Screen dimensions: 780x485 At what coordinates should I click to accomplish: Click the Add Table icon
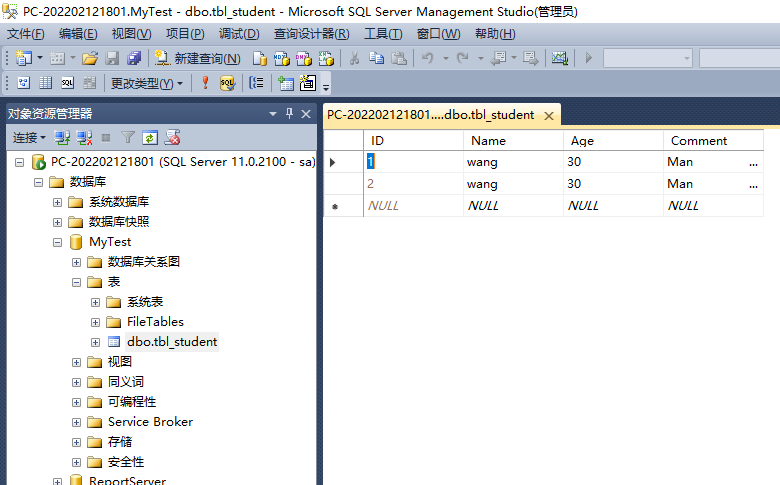pyautogui.click(x=286, y=83)
